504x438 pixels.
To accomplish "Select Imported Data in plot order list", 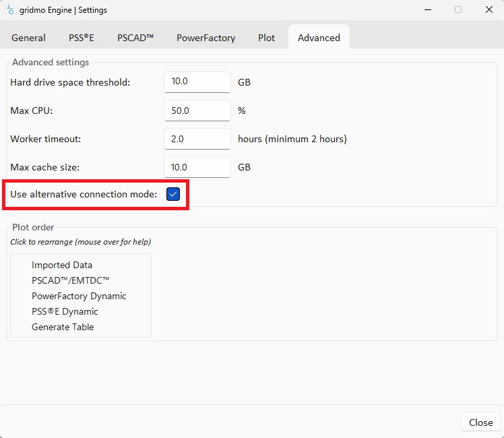I will (62, 265).
